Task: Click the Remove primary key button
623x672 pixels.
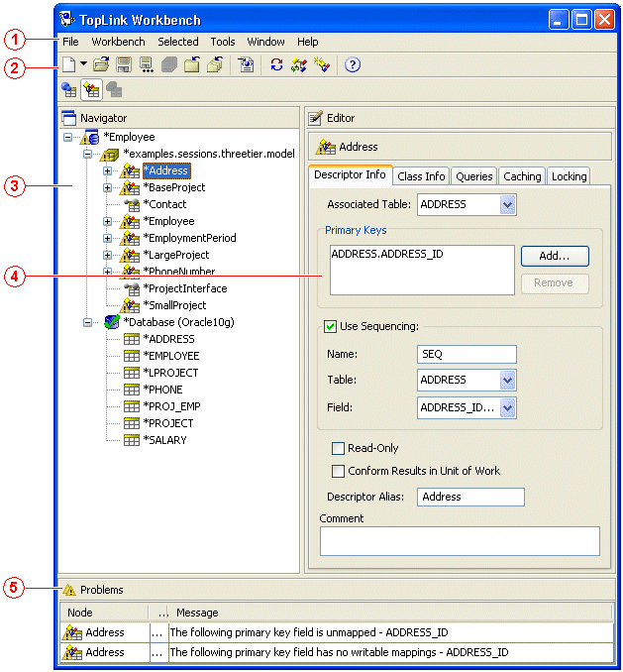Action: coord(555,283)
